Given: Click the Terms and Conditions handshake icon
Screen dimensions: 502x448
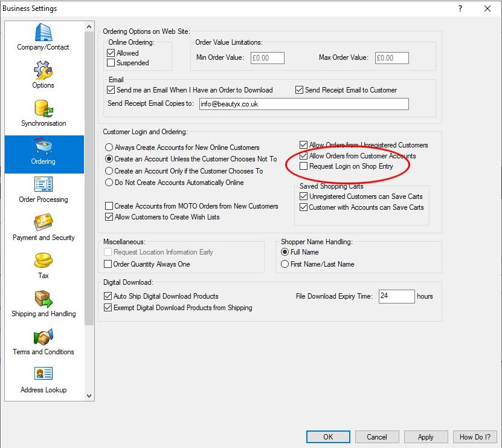Looking at the screenshot, I should 43,337.
